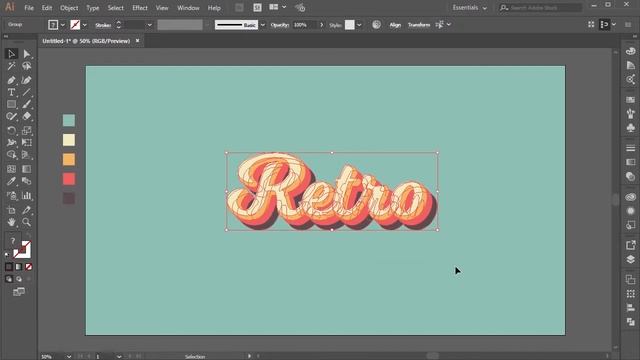640x360 pixels.
Task: Switch to Color fill mode
Action: coord(9,267)
